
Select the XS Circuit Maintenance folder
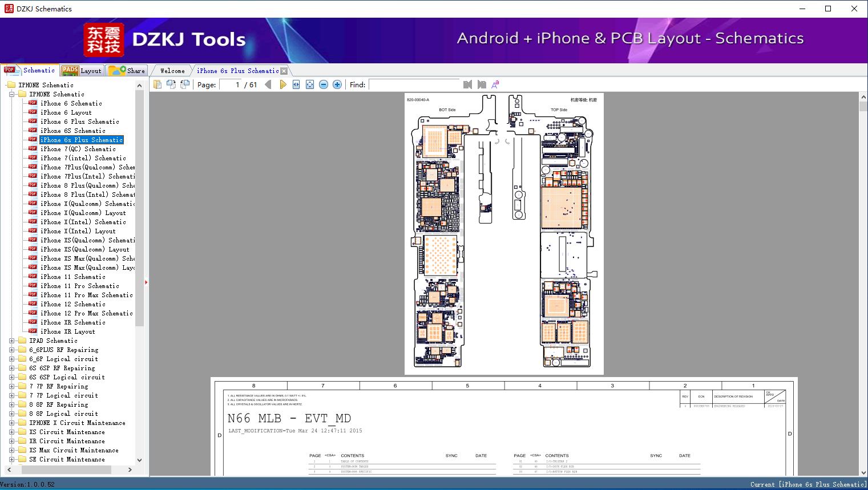(x=67, y=432)
